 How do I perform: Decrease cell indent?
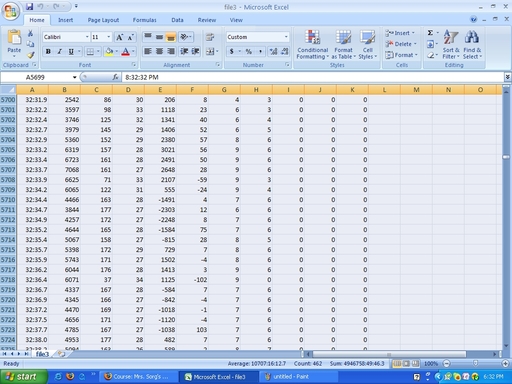pos(184,51)
